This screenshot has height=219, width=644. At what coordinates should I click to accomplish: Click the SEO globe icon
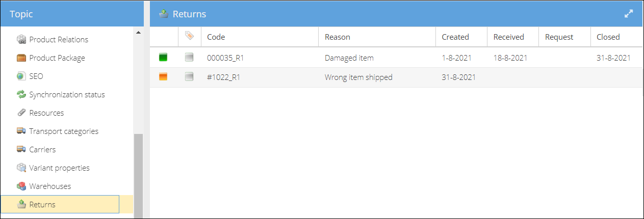tap(21, 76)
